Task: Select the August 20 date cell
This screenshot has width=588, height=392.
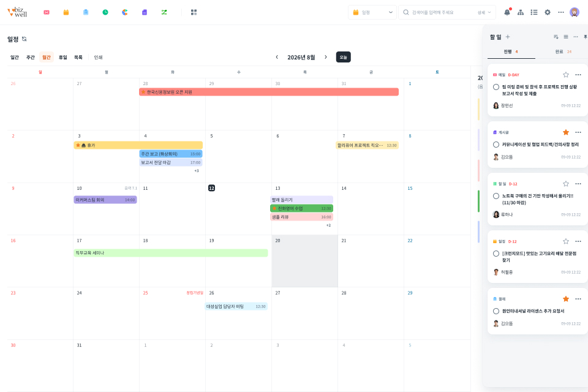Action: click(x=304, y=261)
